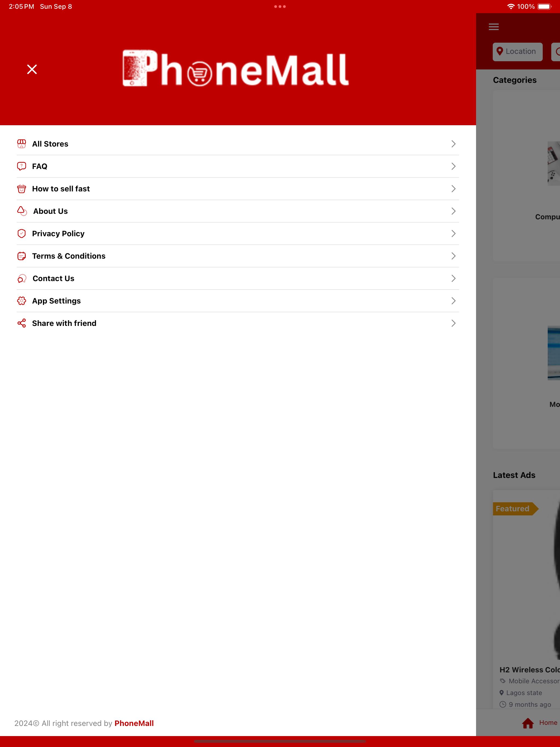The image size is (560, 747).
Task: Close the side menu with the X icon
Action: click(32, 69)
